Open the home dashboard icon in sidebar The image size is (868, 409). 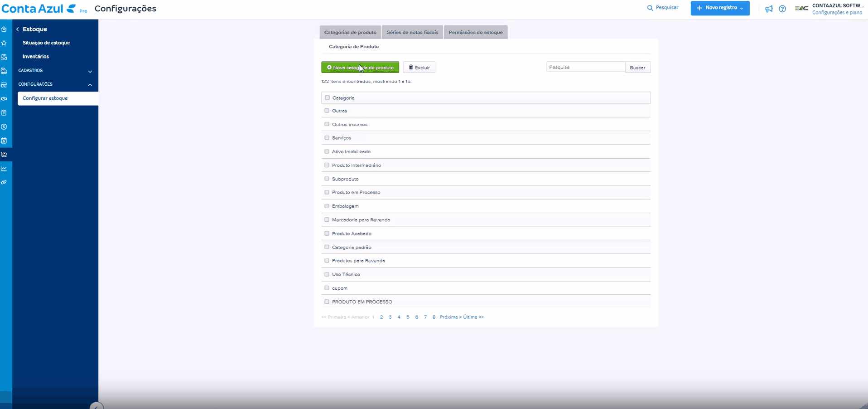[4, 29]
